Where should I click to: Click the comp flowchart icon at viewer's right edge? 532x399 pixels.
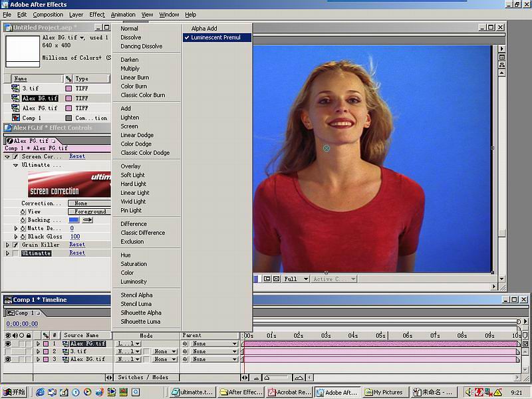[x=502, y=65]
